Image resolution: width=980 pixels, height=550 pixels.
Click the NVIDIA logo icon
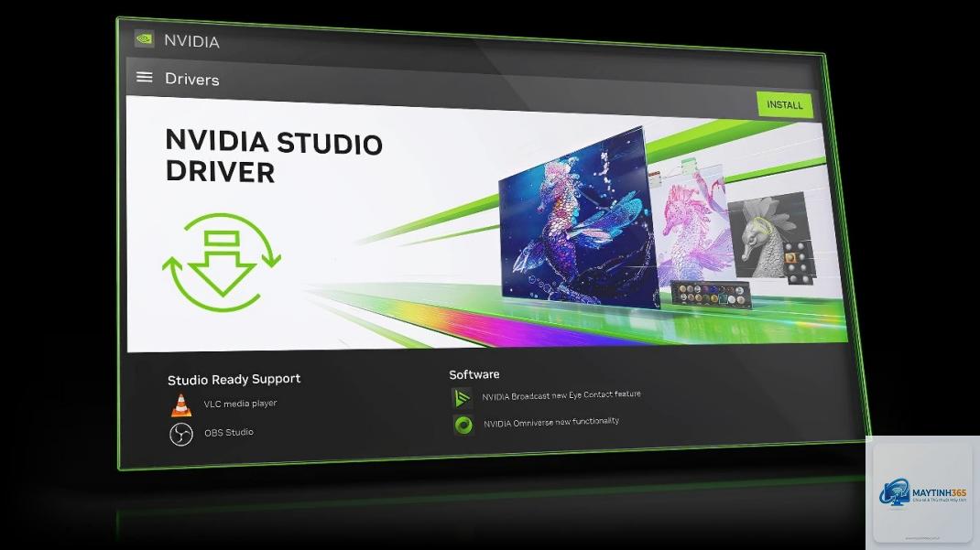coord(145,38)
